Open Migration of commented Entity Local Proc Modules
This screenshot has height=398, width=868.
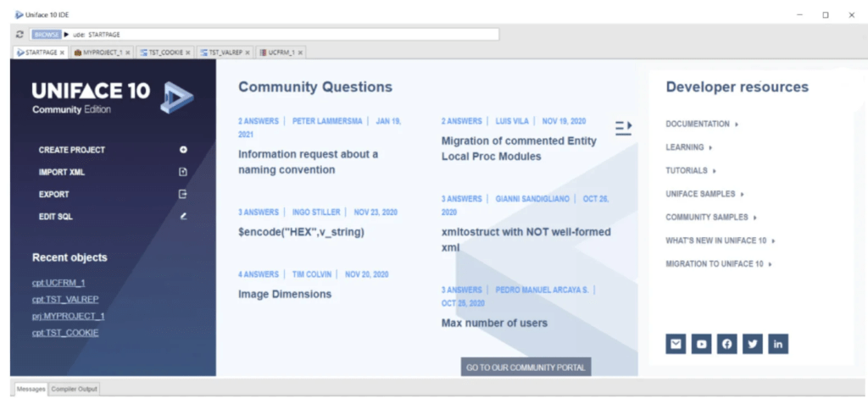(x=519, y=149)
